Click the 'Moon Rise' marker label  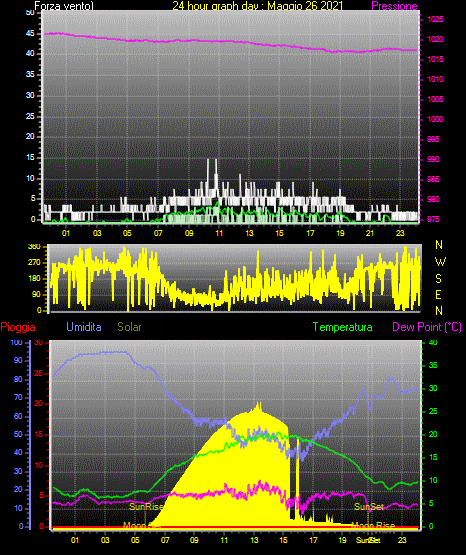pos(373,525)
